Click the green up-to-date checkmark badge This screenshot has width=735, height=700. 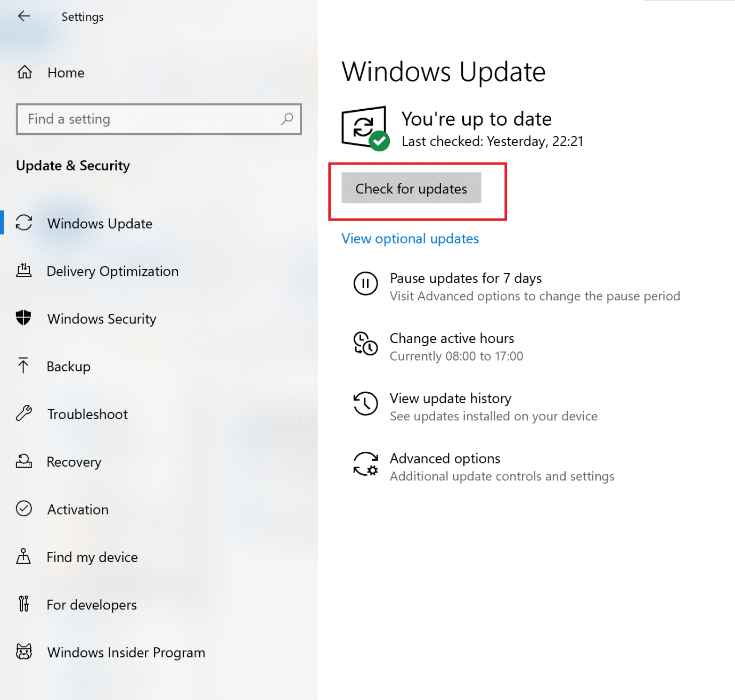coord(379,141)
